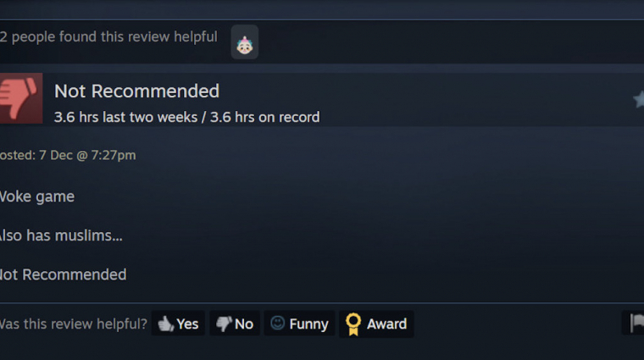Click '2 people found this review helpful'
The width and height of the screenshot is (644, 360).
pyautogui.click(x=108, y=36)
